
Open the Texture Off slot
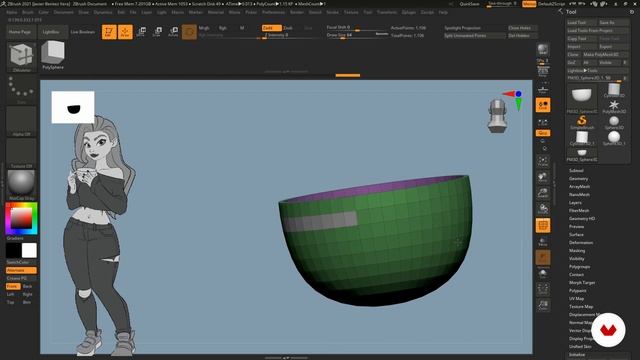coord(21,153)
